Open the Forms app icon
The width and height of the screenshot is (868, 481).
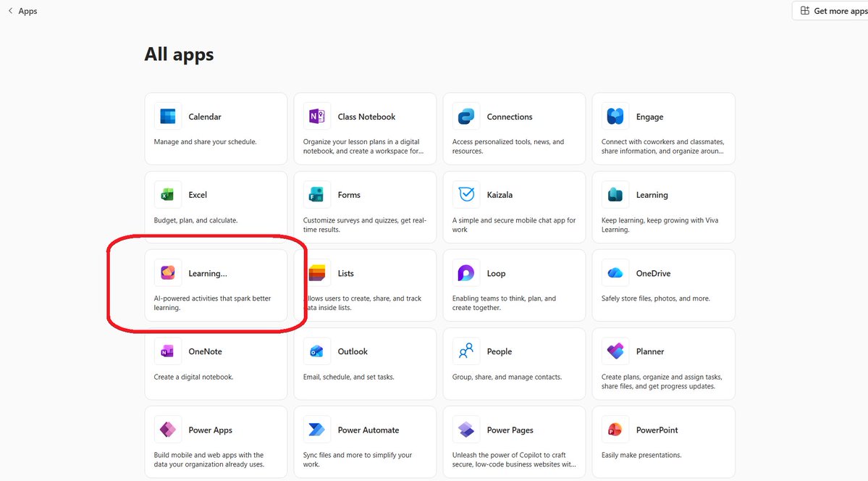pos(316,195)
